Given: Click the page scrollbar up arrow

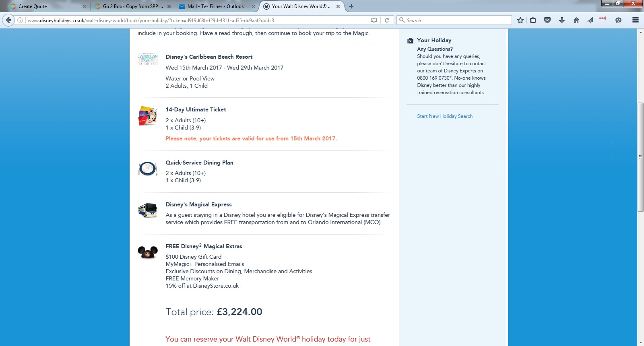Looking at the screenshot, I should [640, 32].
